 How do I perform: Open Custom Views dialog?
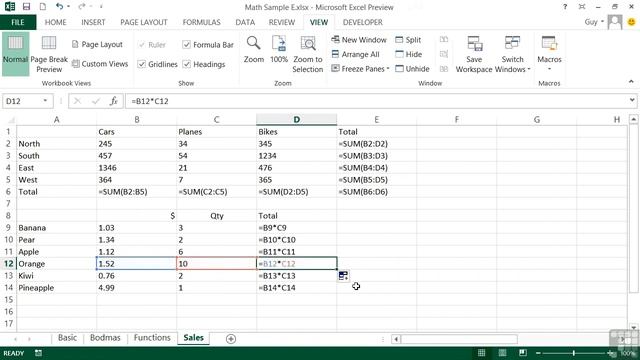100,64
